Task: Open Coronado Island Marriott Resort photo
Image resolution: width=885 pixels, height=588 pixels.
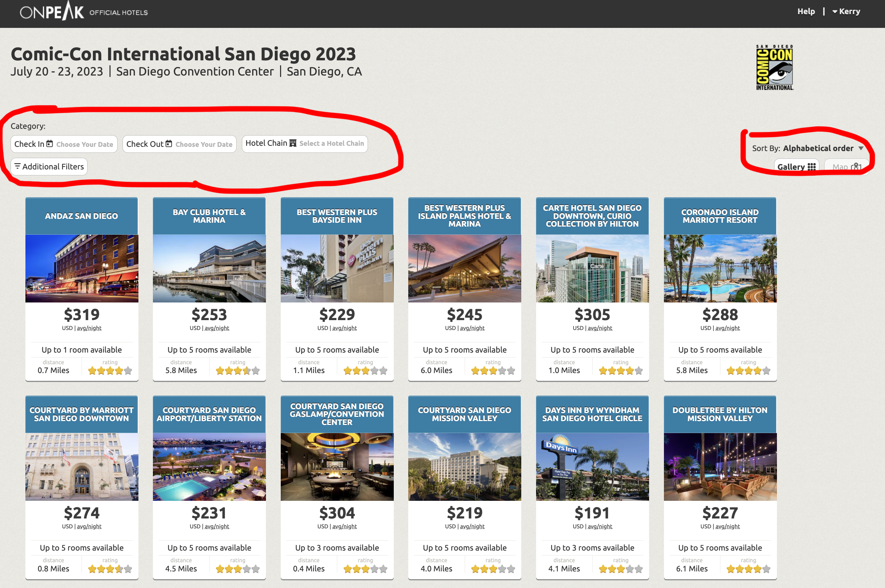Action: (x=720, y=269)
